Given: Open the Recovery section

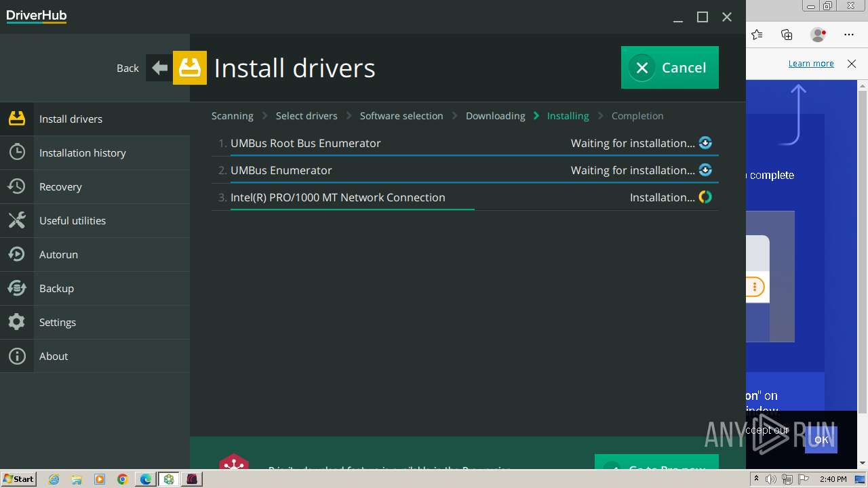Looking at the screenshot, I should (95, 186).
